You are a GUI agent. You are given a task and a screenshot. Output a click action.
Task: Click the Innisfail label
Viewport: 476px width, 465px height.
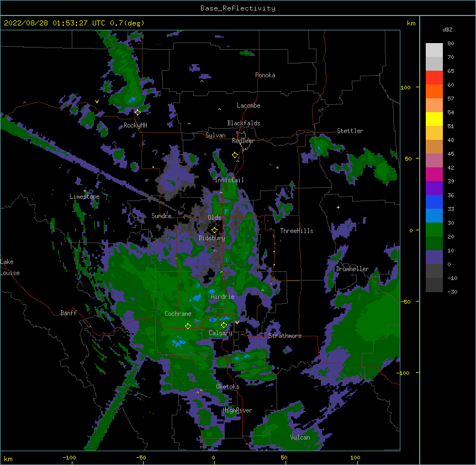(229, 180)
